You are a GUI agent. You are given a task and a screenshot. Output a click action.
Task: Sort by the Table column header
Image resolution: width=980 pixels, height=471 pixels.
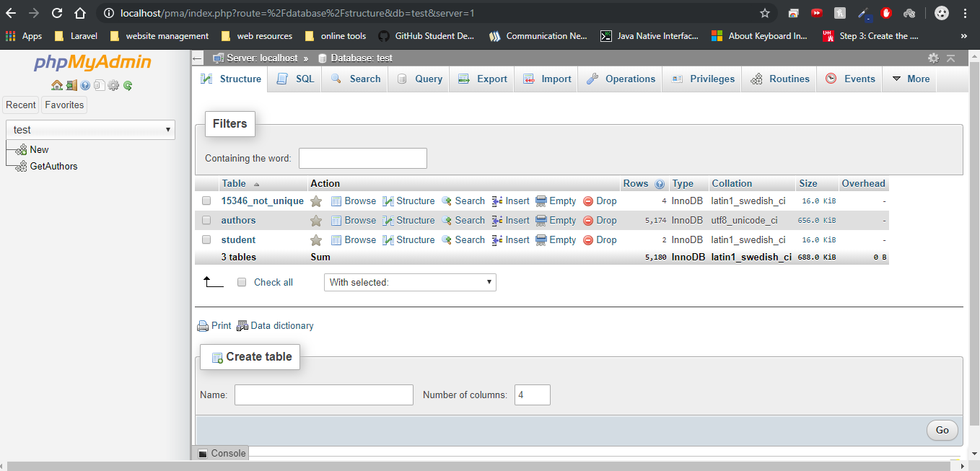(234, 184)
